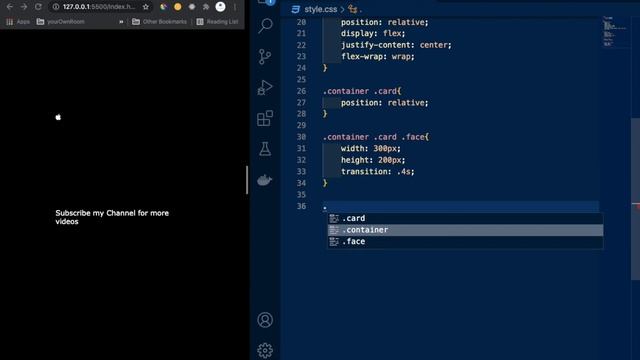Open Chrome three-dot menu
Viewport: 640px width, 360px height.
(x=235, y=7)
